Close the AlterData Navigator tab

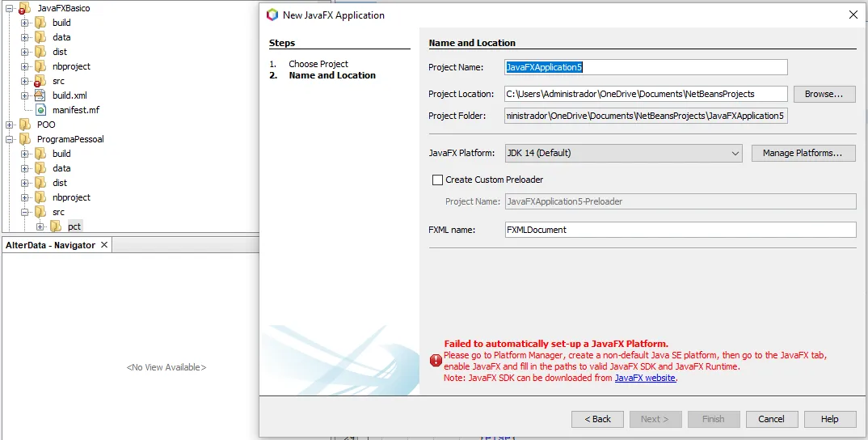(x=104, y=244)
